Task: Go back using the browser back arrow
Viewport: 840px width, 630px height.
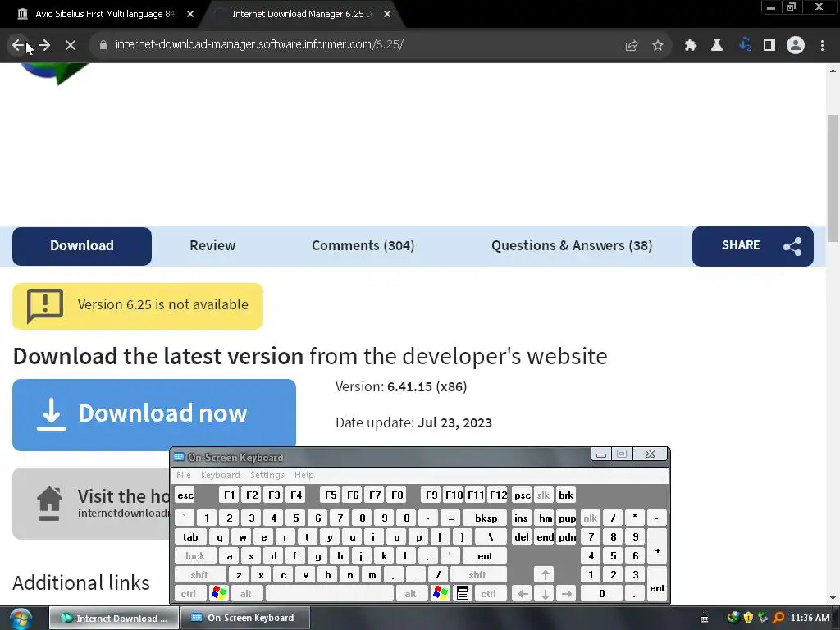Action: (x=18, y=45)
